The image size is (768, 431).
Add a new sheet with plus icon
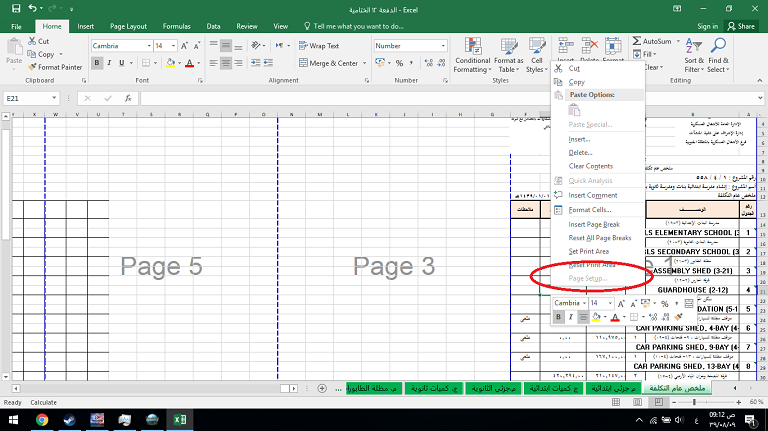tap(322, 388)
